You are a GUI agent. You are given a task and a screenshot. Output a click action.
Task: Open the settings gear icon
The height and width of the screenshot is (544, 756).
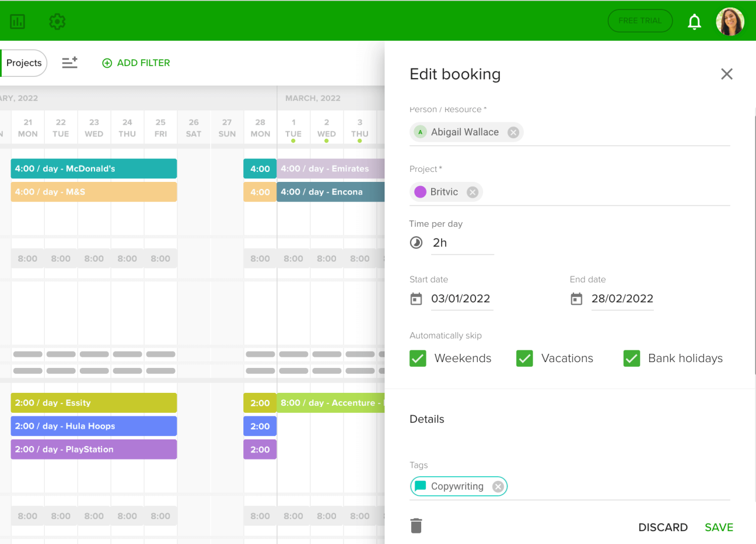click(57, 21)
